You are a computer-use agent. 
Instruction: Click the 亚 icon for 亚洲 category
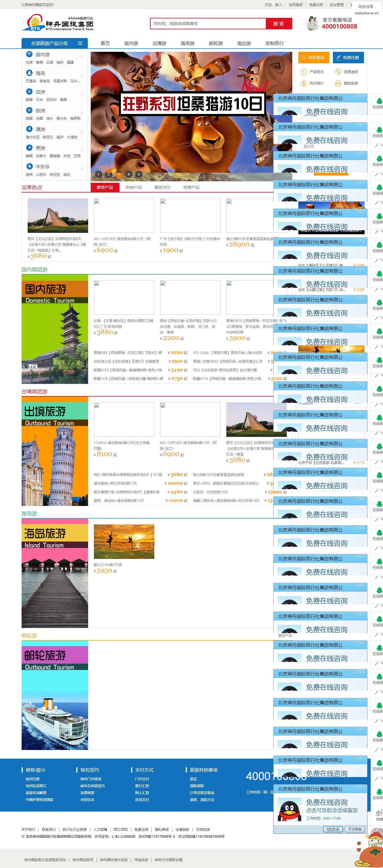coord(29,91)
